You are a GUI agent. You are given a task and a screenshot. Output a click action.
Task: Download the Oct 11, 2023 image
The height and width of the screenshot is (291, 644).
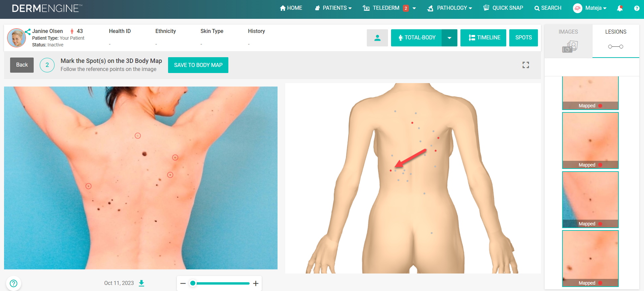coord(142,283)
